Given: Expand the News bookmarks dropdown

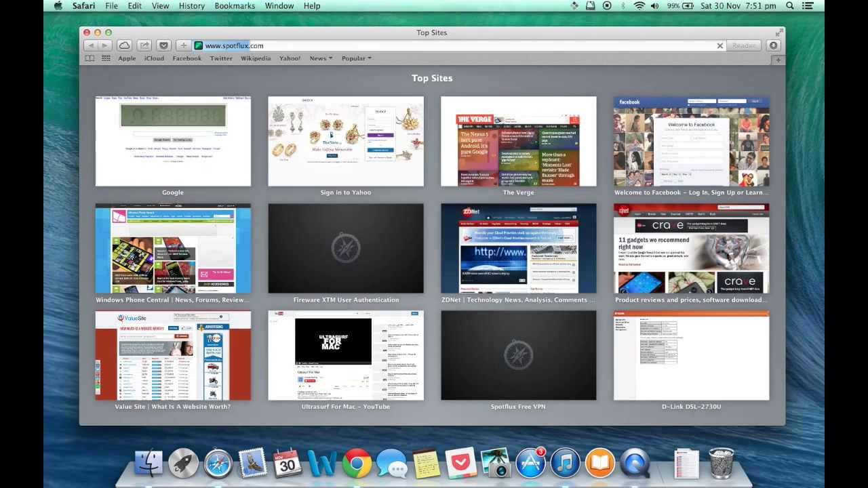Looking at the screenshot, I should pyautogui.click(x=321, y=58).
